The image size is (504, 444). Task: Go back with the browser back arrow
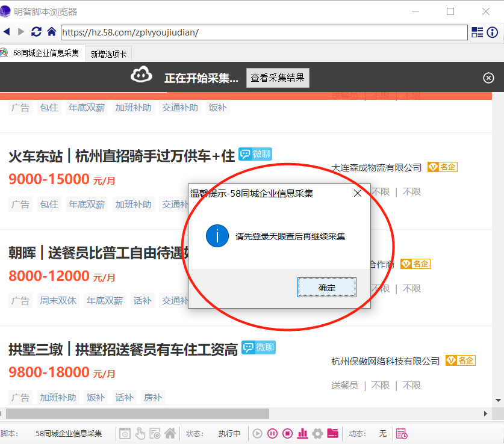[x=7, y=32]
